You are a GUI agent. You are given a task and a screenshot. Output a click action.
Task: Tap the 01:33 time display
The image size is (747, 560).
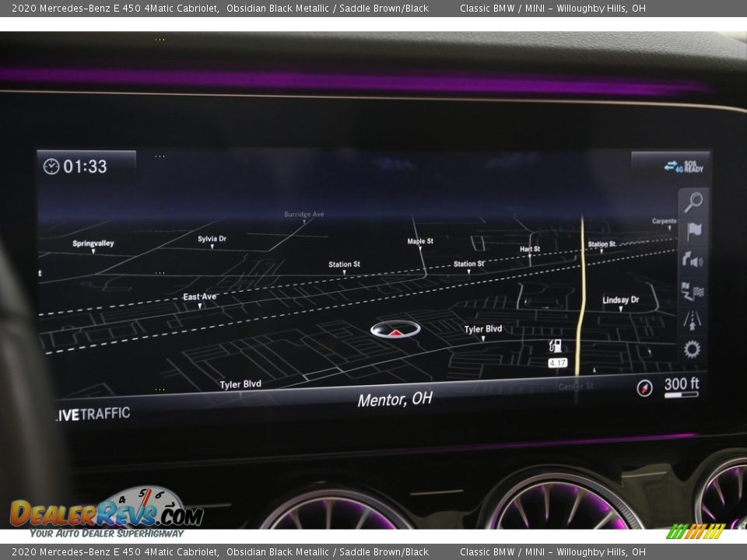click(x=85, y=166)
